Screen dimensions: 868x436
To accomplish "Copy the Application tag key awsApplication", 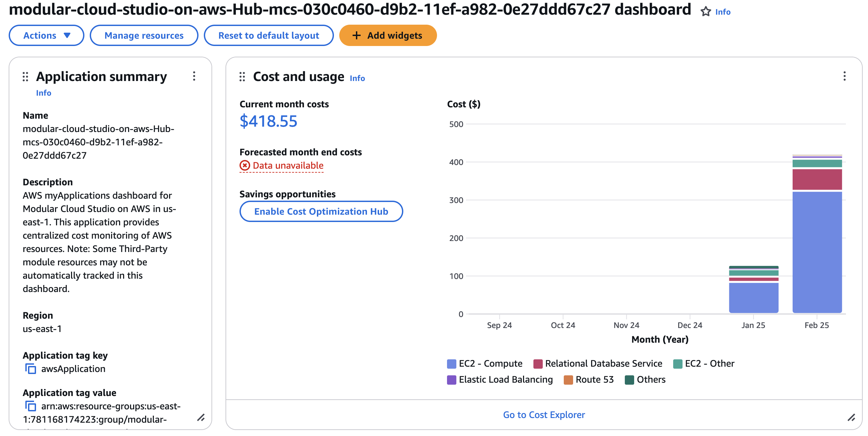I will point(31,369).
